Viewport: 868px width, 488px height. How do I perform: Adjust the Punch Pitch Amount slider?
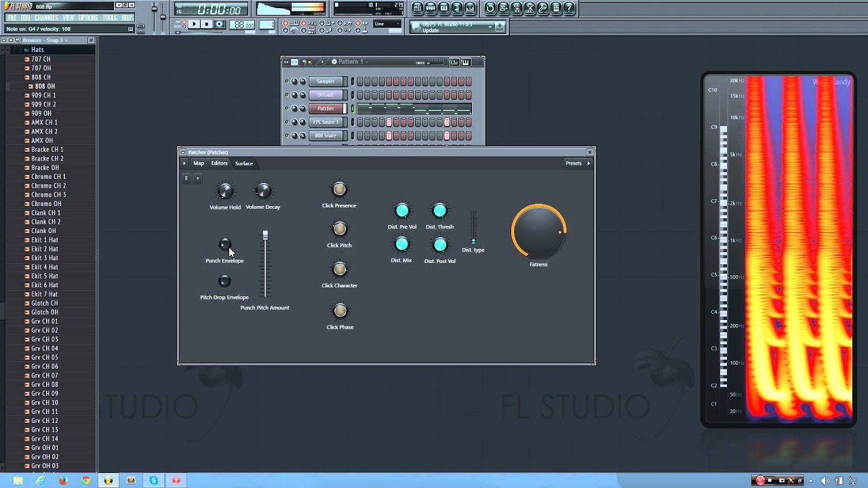[x=265, y=264]
